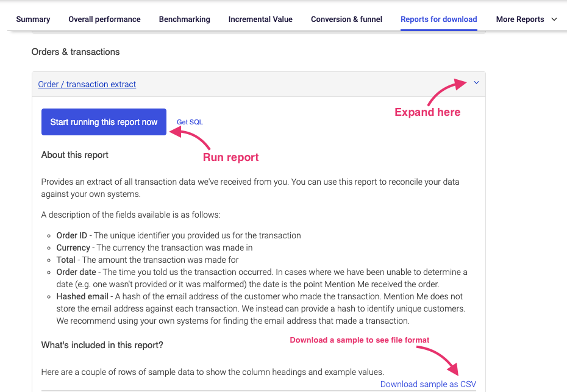The image size is (567, 392).
Task: Click the bold Order ID field name
Action: (x=73, y=236)
